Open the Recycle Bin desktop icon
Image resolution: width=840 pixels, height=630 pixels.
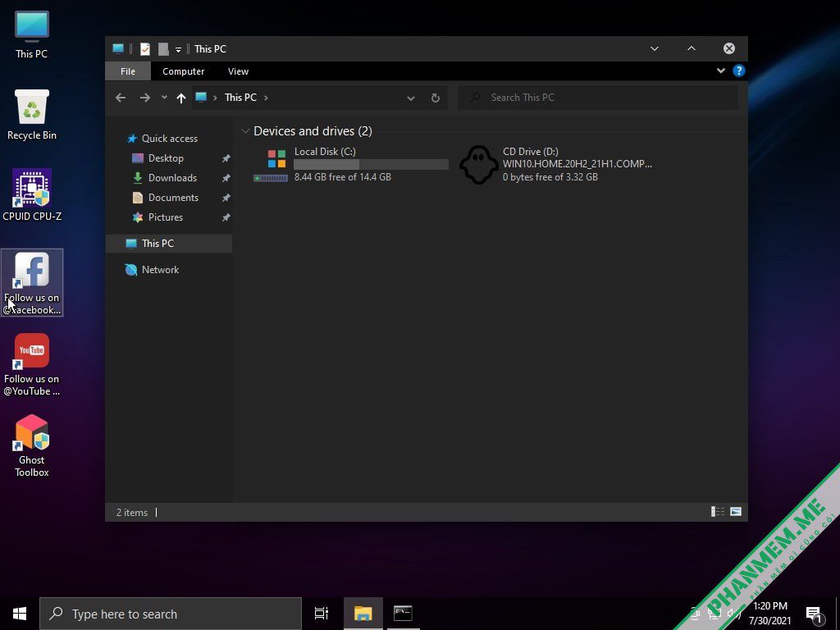pos(32,115)
